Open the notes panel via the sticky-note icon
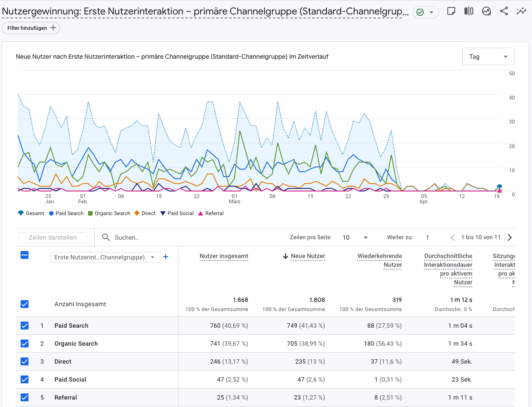This screenshot has width=532, height=407. 451,11
